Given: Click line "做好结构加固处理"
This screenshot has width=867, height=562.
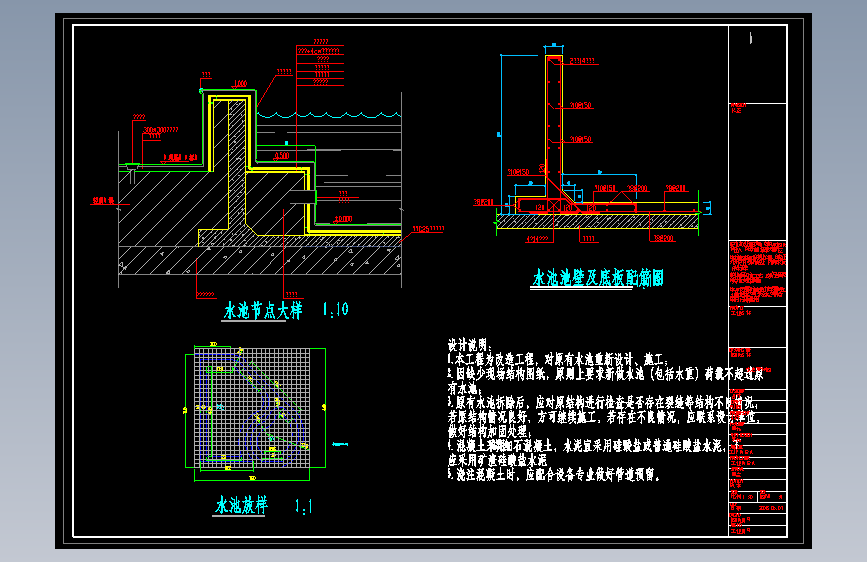Looking at the screenshot, I should click(x=490, y=431).
